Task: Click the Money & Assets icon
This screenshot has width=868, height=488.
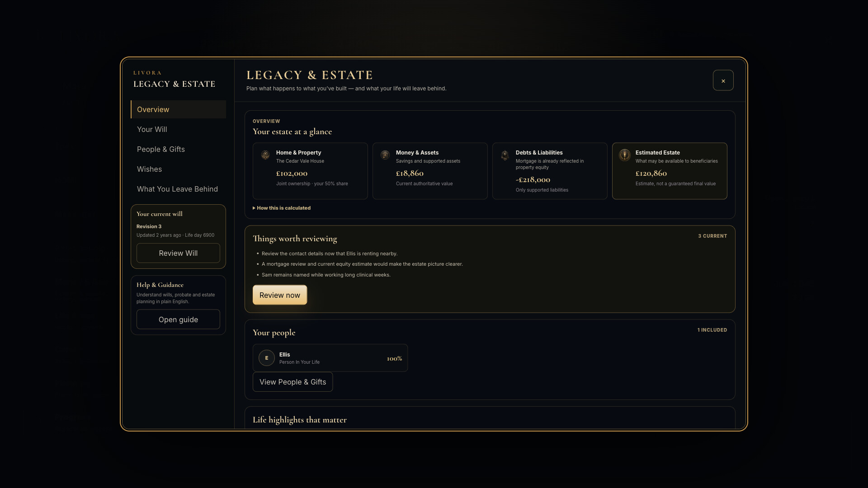Action: (x=385, y=155)
